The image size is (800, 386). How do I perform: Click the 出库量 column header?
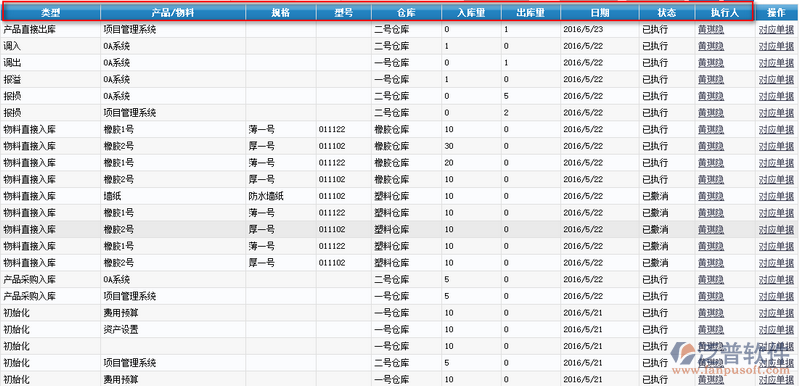pyautogui.click(x=531, y=13)
